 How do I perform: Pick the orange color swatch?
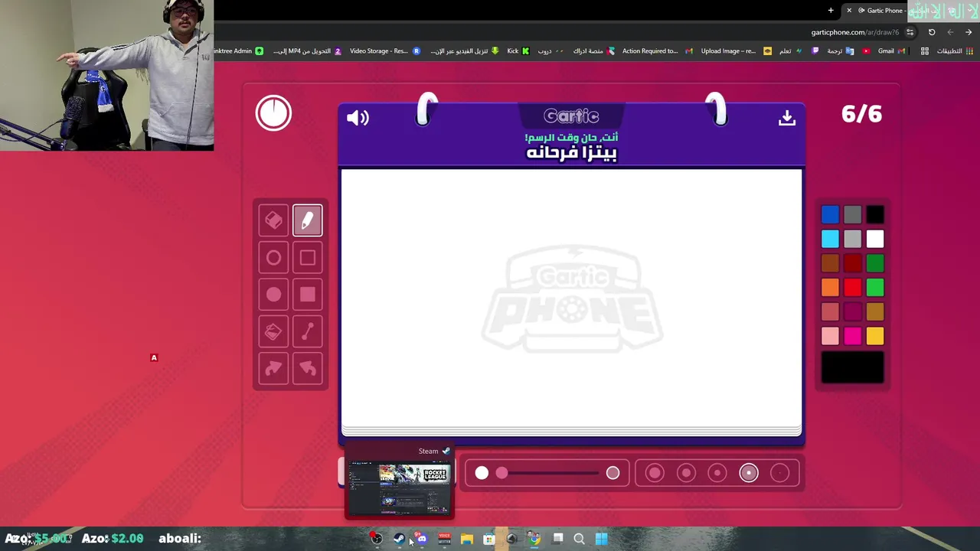coord(830,288)
